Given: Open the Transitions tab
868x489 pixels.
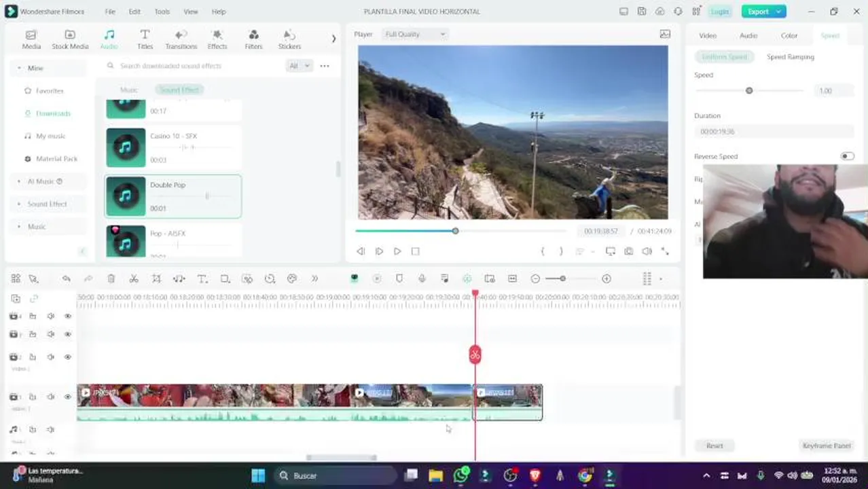Looking at the screenshot, I should coord(181,39).
